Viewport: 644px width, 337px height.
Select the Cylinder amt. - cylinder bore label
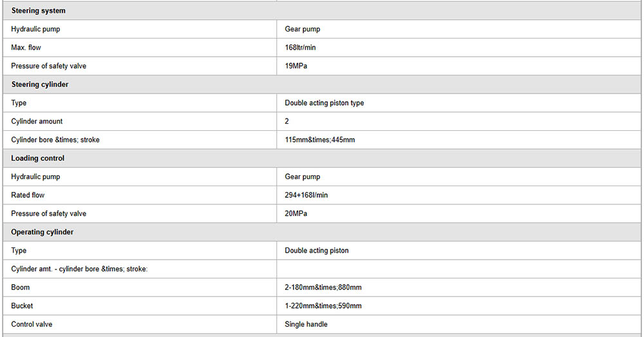(x=79, y=269)
